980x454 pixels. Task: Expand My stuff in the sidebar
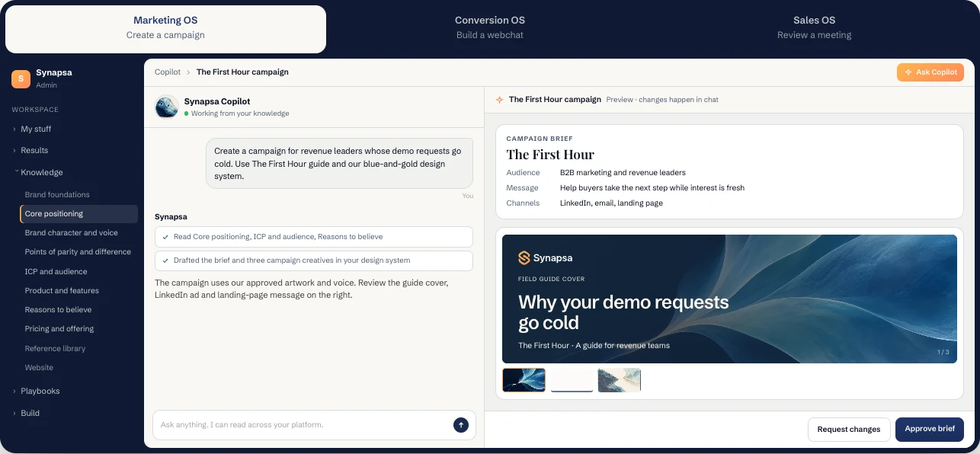click(x=36, y=129)
